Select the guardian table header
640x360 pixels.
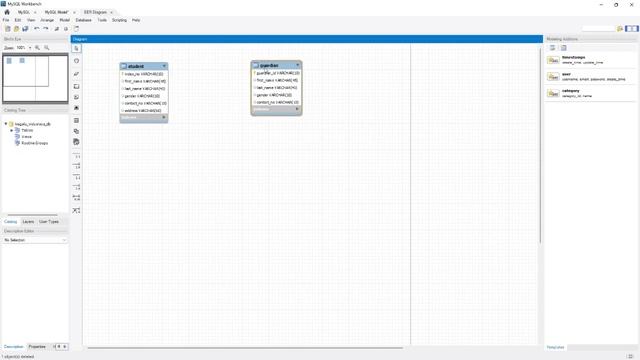[277, 65]
